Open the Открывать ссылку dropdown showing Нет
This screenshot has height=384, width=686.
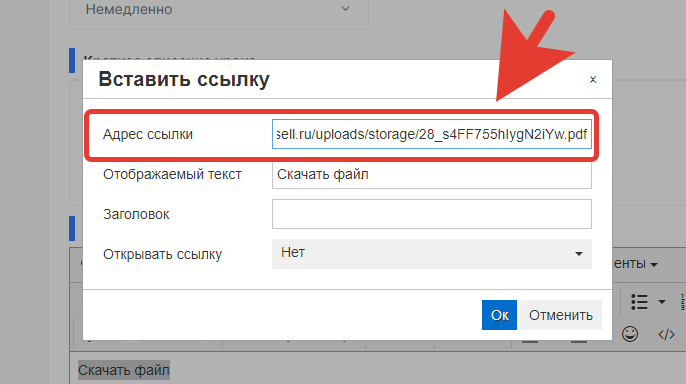432,254
